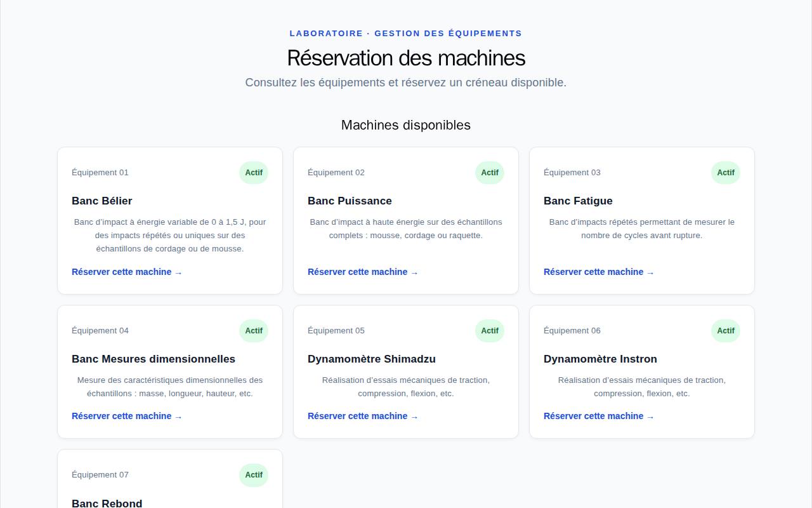Image resolution: width=812 pixels, height=508 pixels.
Task: Select the Banc Puissance title
Action: 350,201
